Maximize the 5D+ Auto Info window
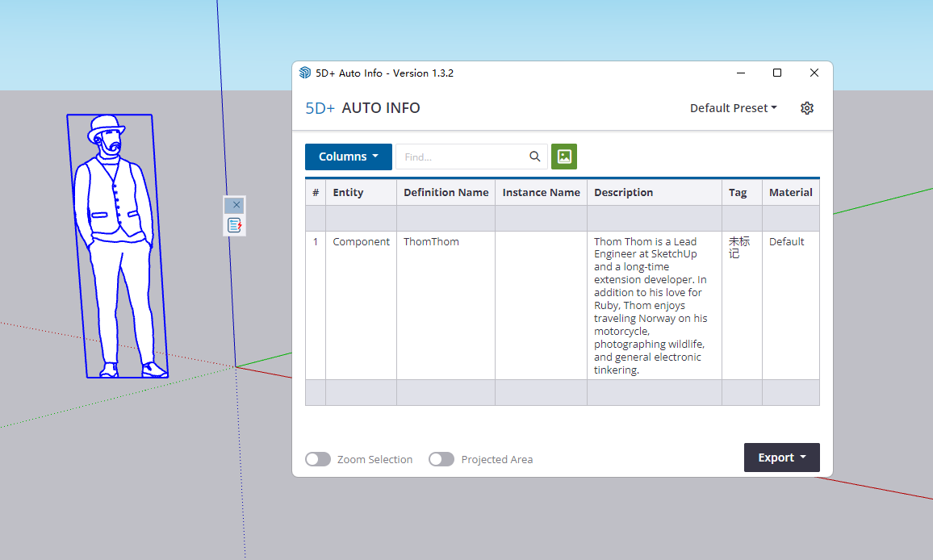 tap(777, 73)
